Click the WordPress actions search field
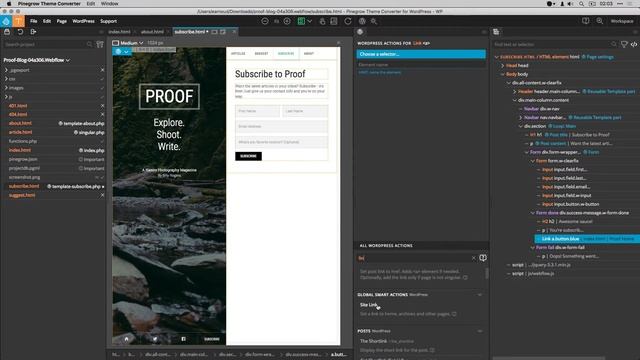This screenshot has height=360, width=640. (413, 258)
